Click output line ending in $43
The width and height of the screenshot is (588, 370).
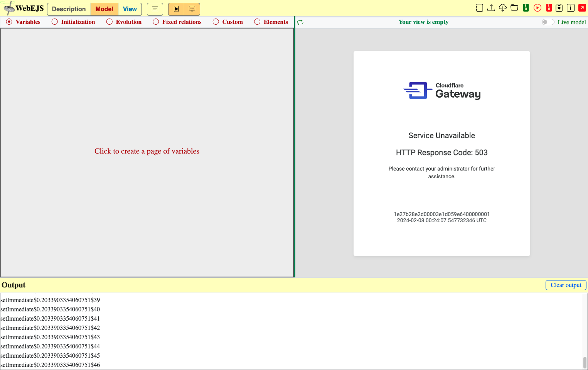pyautogui.click(x=50, y=337)
